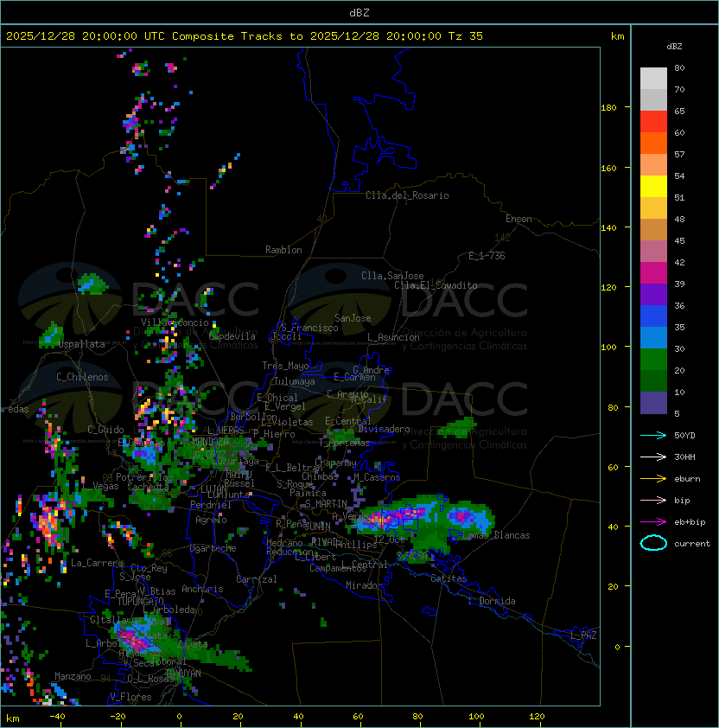Image resolution: width=719 pixels, height=728 pixels.
Task: Click the Carrizal label
Action: click(257, 579)
